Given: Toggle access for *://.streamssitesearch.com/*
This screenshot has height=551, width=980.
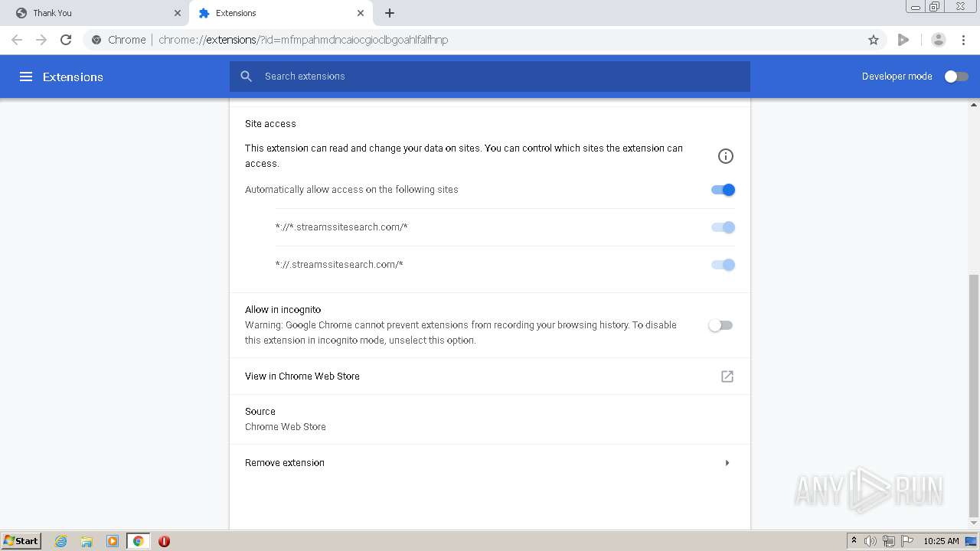Looking at the screenshot, I should (723, 265).
